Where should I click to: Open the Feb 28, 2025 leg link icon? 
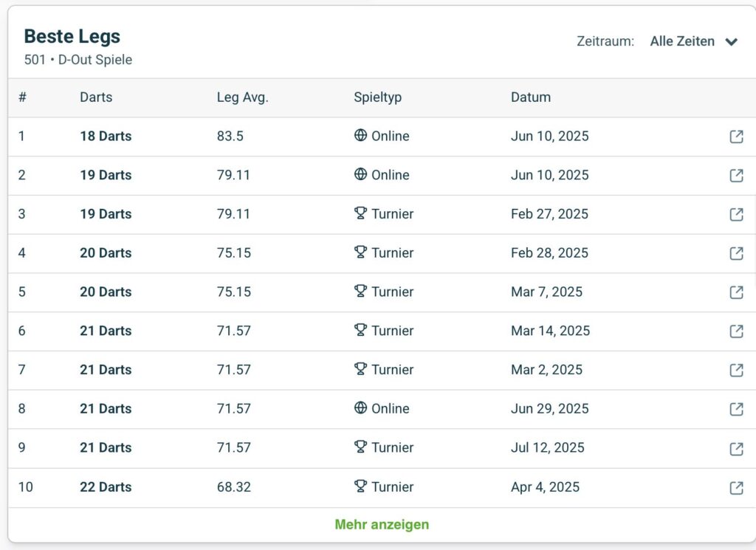click(736, 253)
